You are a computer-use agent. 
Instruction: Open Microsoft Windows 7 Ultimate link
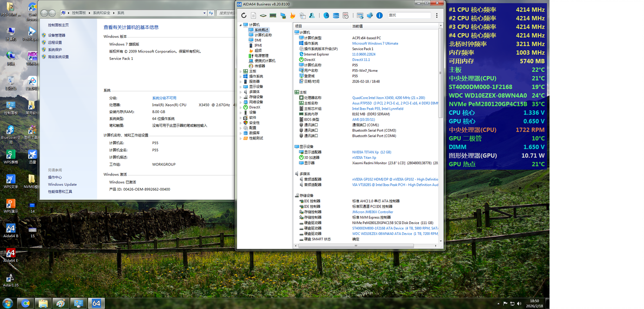[x=375, y=44]
